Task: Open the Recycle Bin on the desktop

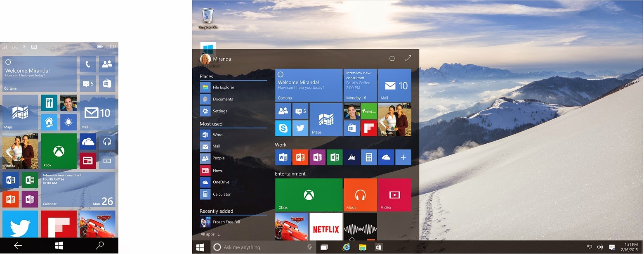Action: [x=208, y=18]
